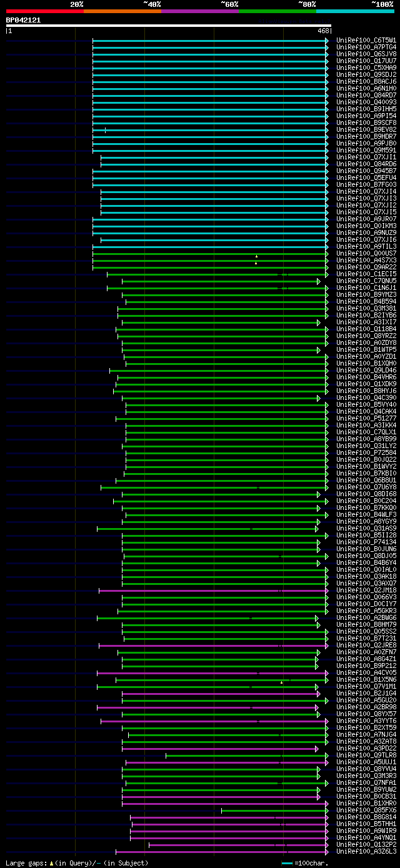The height and width of the screenshot is (868, 400).
Task: Select the UniRef100_B1X5N6 label
Action: click(x=366, y=679)
